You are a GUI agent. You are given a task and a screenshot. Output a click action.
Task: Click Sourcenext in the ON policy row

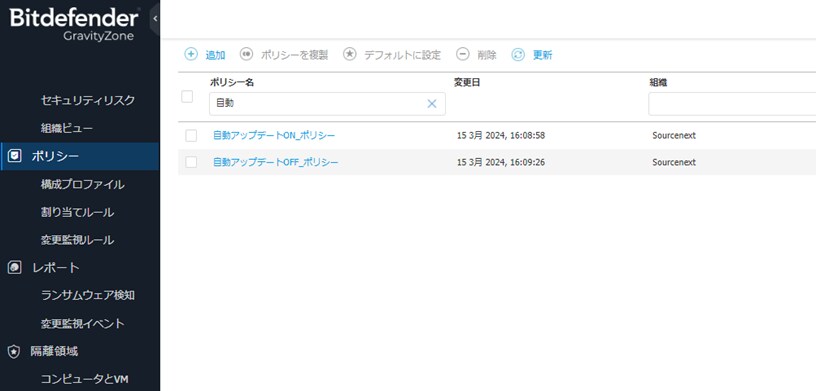[x=674, y=135]
